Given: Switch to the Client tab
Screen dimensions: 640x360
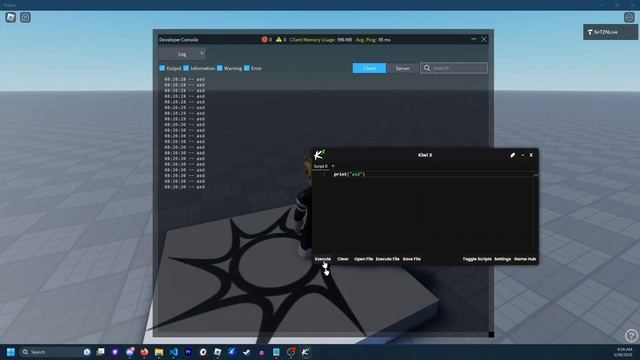Looking at the screenshot, I should coord(369,68).
